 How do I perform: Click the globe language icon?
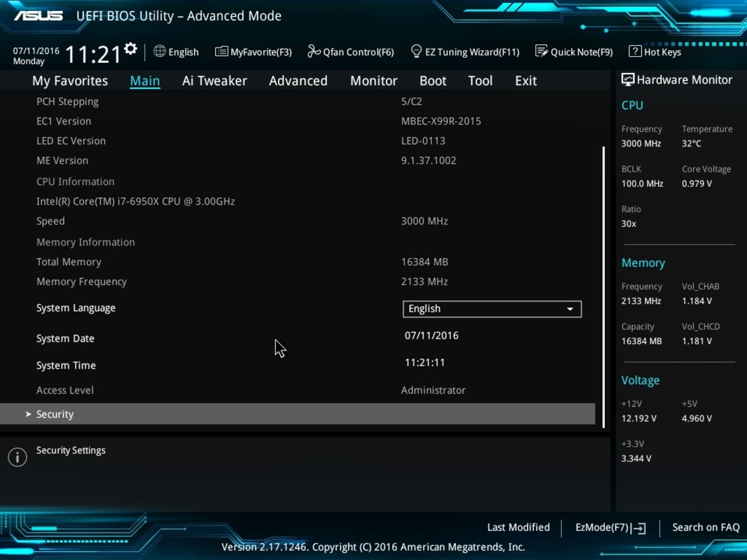(x=159, y=51)
